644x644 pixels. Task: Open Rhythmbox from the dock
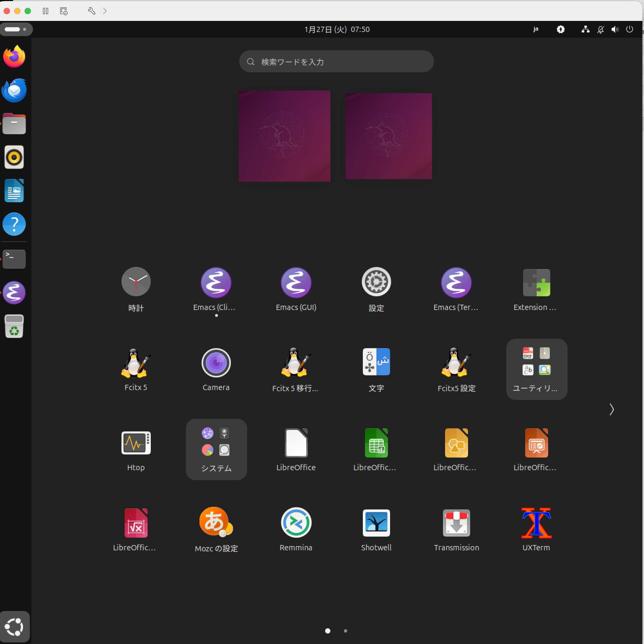(x=14, y=157)
